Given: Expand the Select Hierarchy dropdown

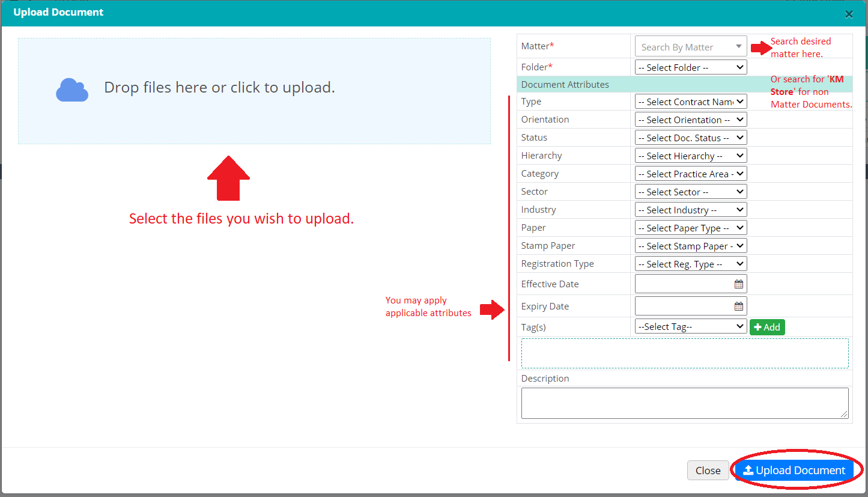Looking at the screenshot, I should pyautogui.click(x=690, y=156).
